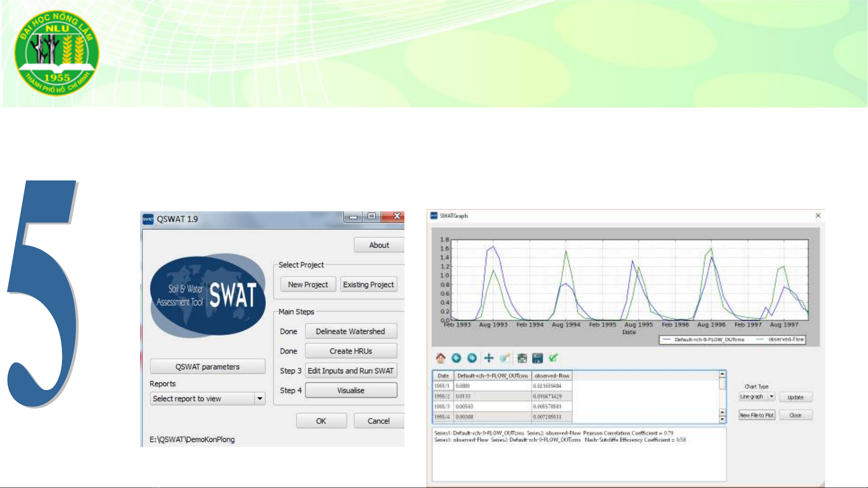This screenshot has width=868, height=488.
Task: Click the home reset view icon in SWATGraph toolbar
Action: pos(441,358)
